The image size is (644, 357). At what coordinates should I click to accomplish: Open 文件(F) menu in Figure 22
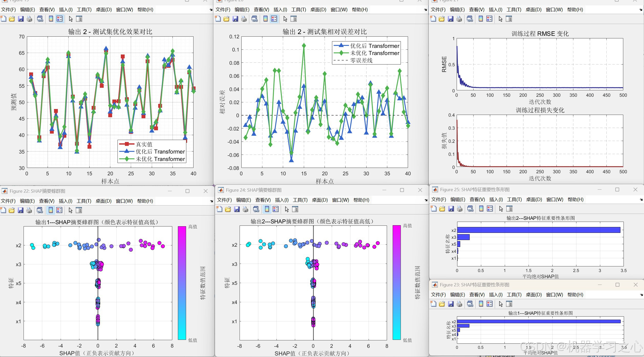pos(8,201)
